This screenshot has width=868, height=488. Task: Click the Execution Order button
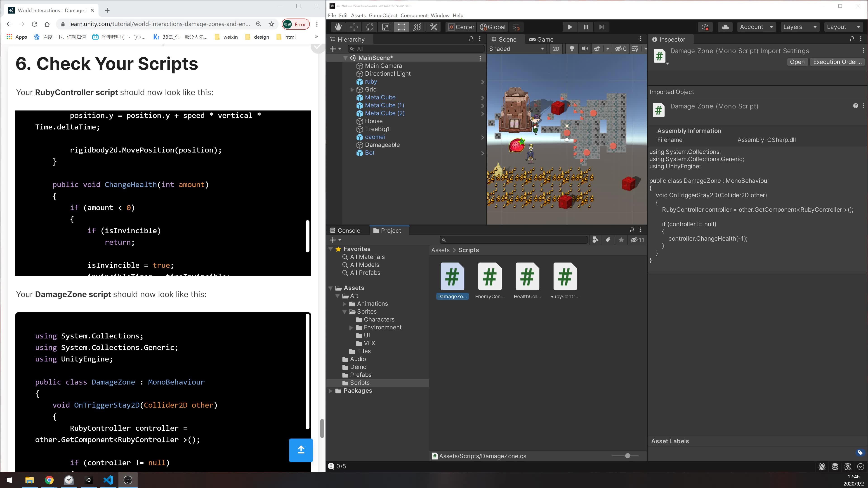837,62
